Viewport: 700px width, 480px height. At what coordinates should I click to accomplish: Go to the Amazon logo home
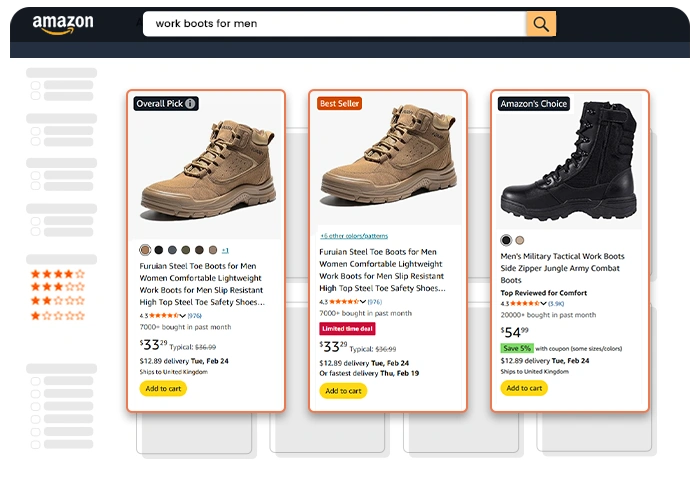(x=62, y=24)
